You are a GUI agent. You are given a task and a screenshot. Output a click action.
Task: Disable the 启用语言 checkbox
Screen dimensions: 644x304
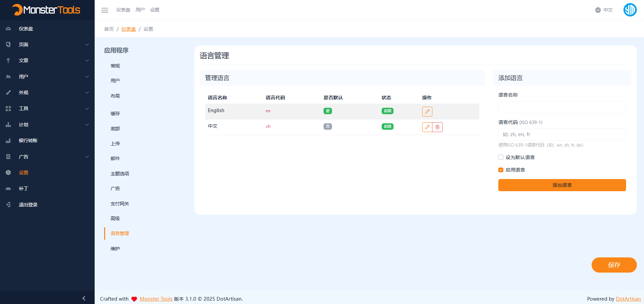coord(501,170)
